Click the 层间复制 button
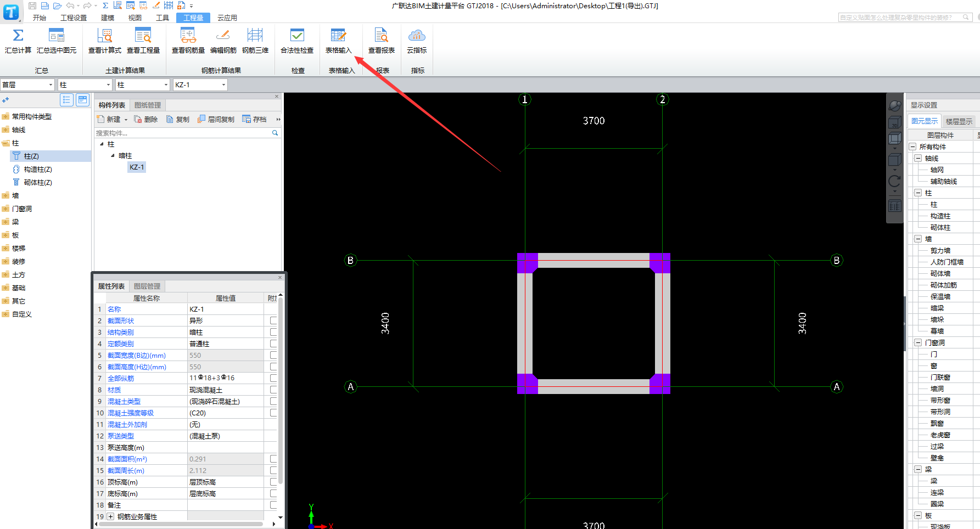 coord(216,119)
